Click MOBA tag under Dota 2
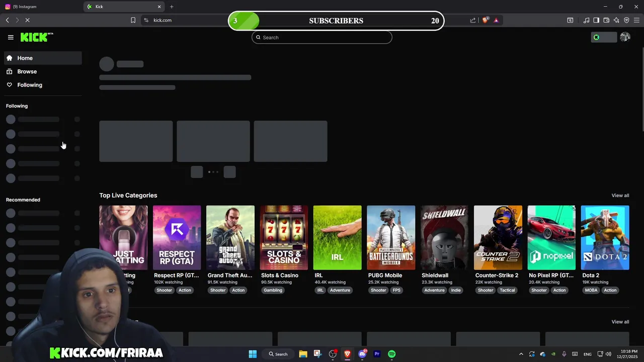 point(591,290)
